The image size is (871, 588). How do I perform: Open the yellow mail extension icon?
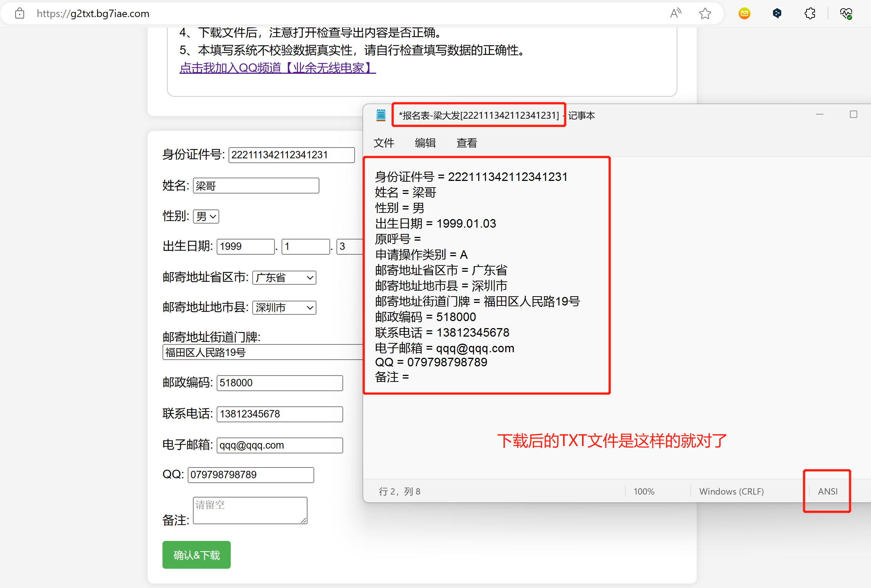[x=744, y=13]
